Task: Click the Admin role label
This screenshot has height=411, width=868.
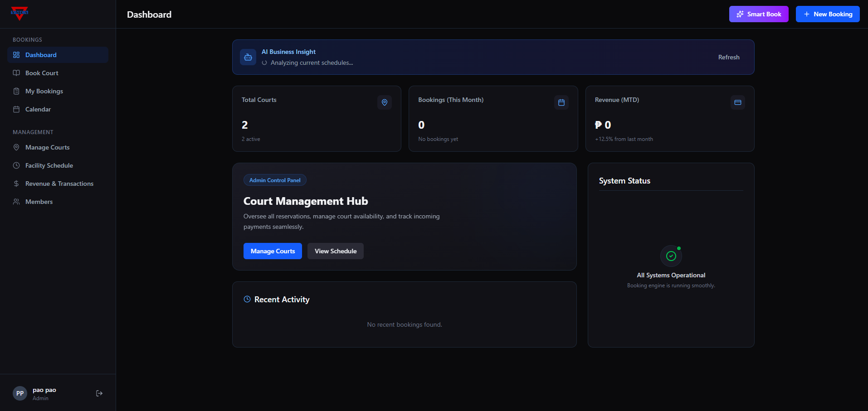Action: (x=40, y=398)
